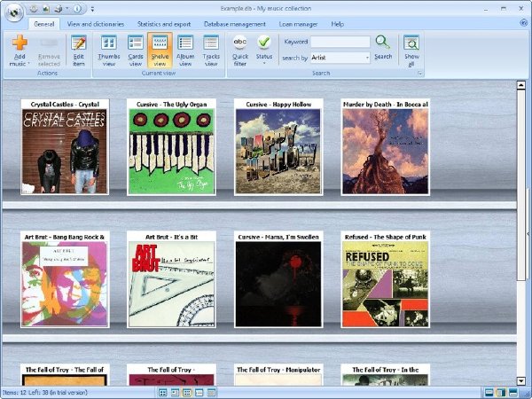532x399 pixels.
Task: Click status bar Thumbs view icon
Action: [x=163, y=393]
